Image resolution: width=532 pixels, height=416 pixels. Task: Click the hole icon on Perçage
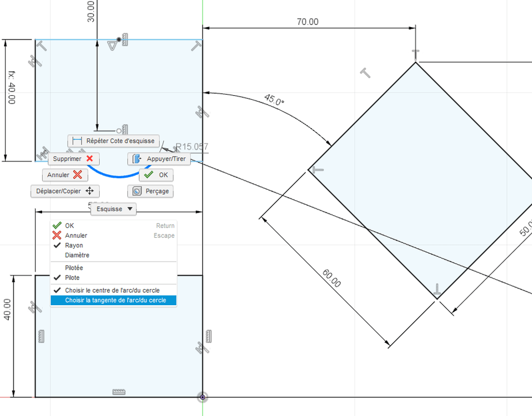tap(137, 191)
